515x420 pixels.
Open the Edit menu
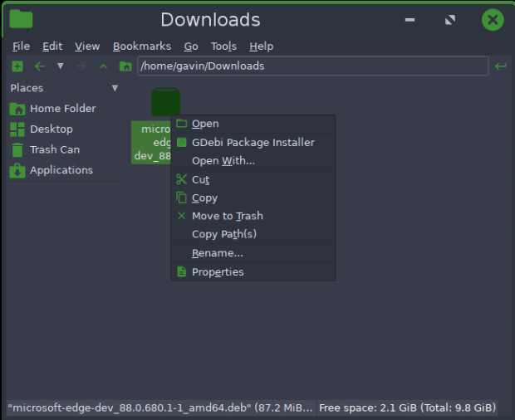click(x=52, y=46)
